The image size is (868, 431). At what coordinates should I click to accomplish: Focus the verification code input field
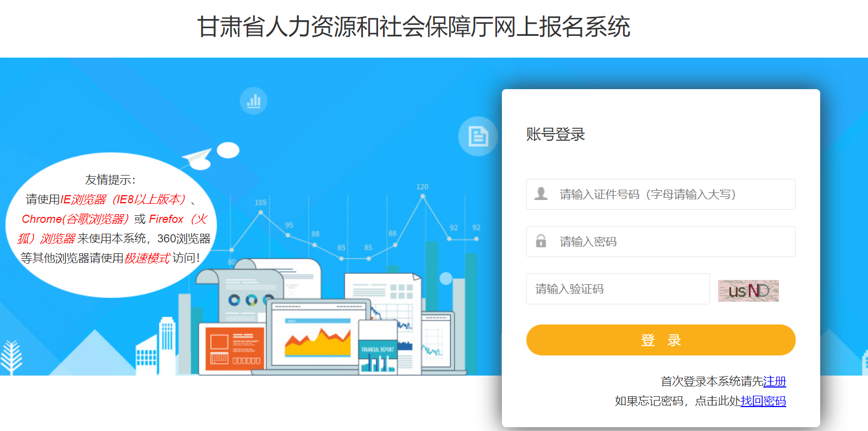point(618,289)
